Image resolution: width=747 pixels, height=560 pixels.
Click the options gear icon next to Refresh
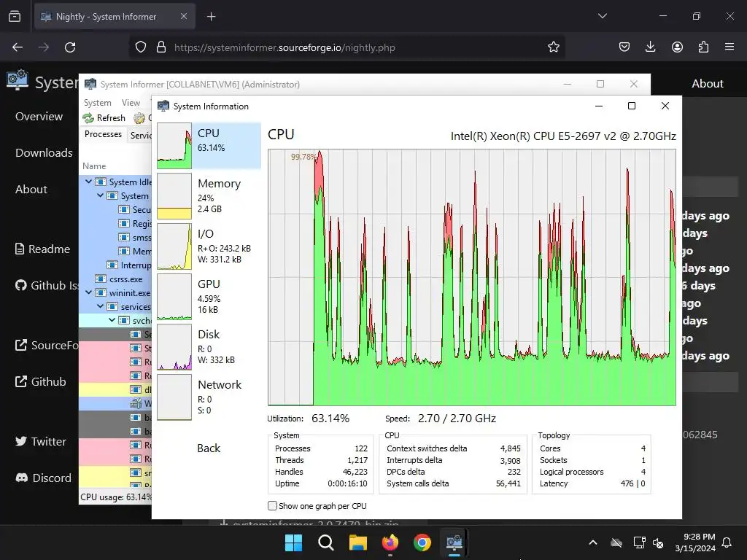139,117
